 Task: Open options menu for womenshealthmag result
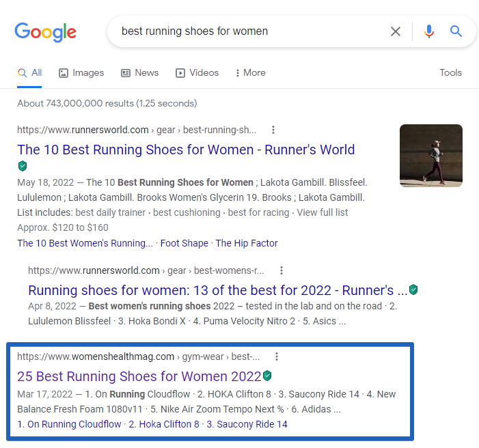click(277, 356)
